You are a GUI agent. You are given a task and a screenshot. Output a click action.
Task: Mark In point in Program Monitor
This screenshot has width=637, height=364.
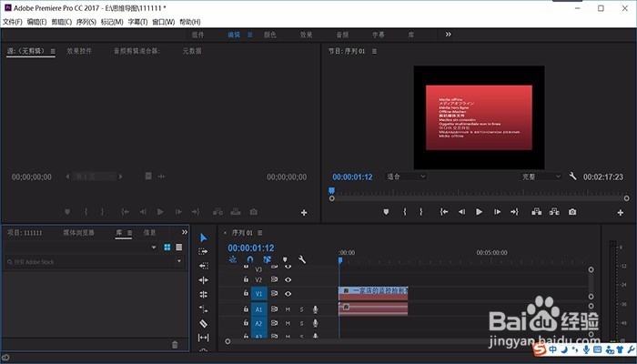[x=405, y=212]
